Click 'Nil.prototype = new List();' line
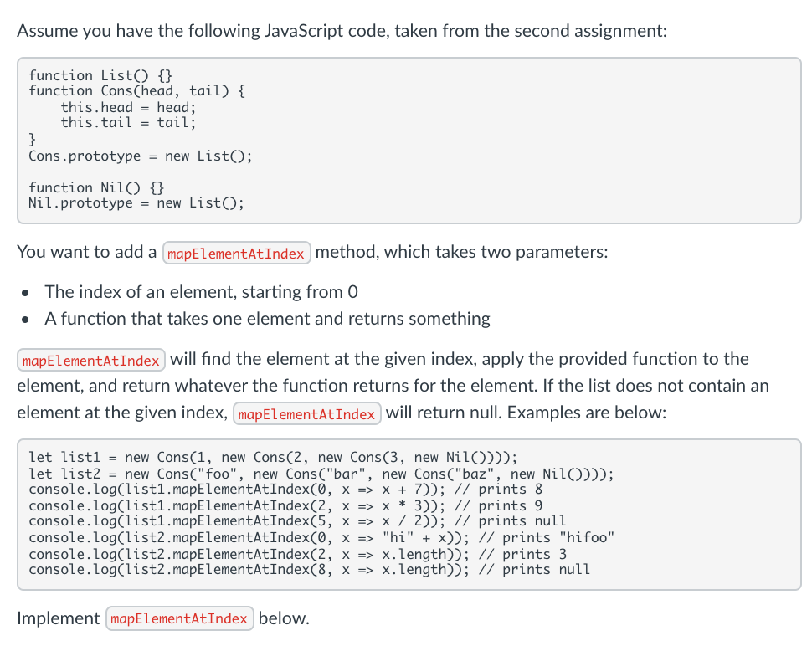The height and width of the screenshot is (651, 812). [x=136, y=202]
